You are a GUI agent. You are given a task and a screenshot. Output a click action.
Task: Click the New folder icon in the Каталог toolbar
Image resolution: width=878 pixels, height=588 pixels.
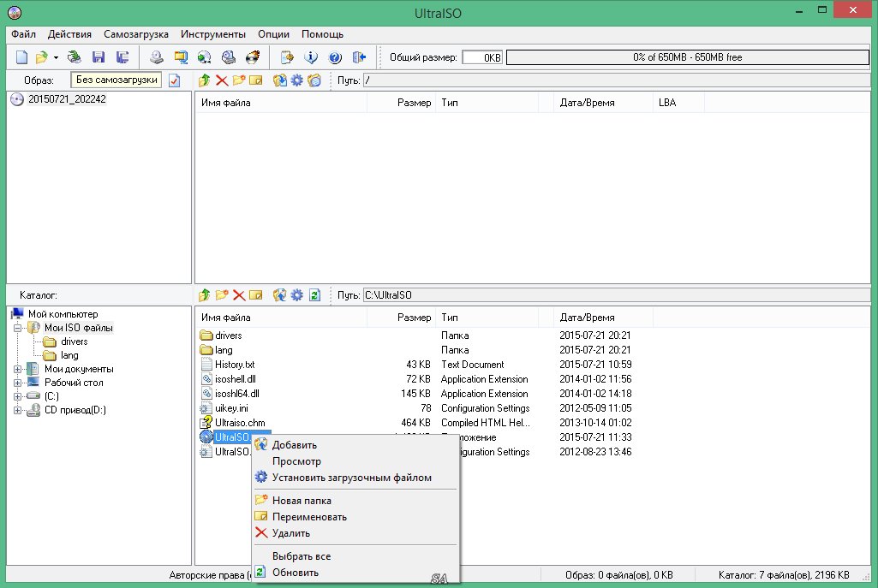click(x=222, y=294)
